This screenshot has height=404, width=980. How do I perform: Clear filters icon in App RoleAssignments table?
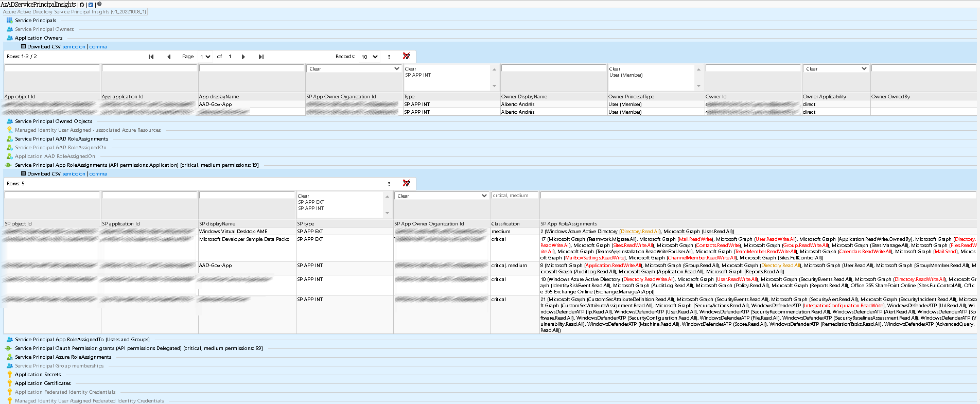tap(407, 183)
